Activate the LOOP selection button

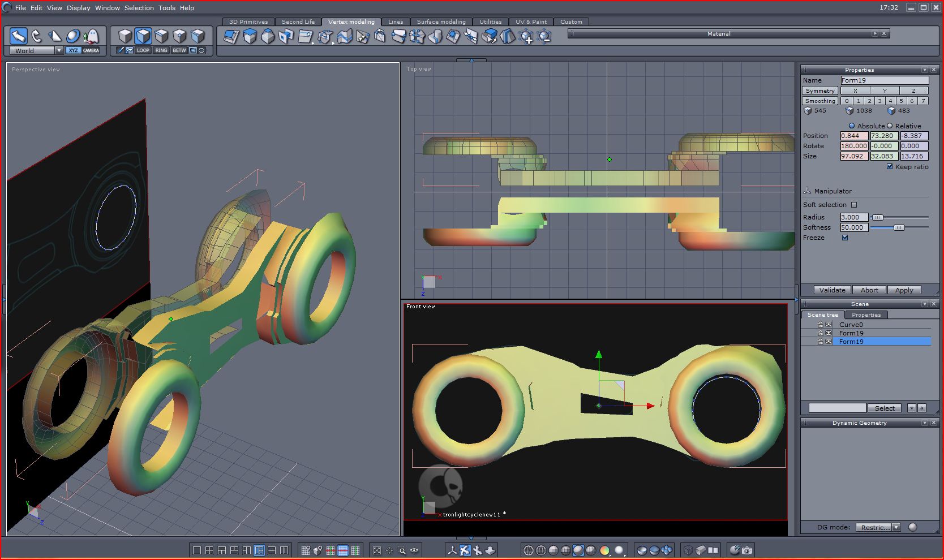[x=143, y=50]
